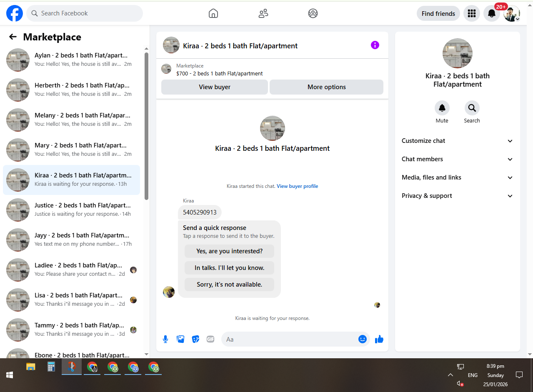The width and height of the screenshot is (533, 392).
Task: Click the Find friends button
Action: pyautogui.click(x=438, y=13)
